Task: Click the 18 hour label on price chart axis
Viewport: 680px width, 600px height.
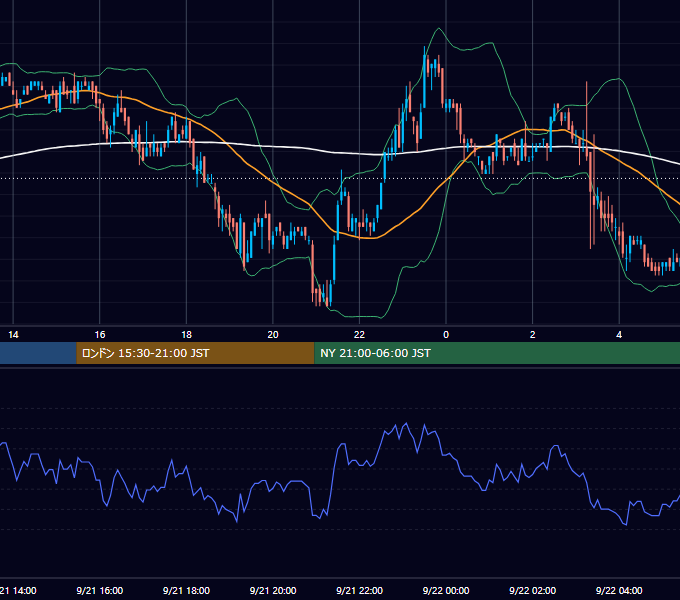Action: [186, 335]
